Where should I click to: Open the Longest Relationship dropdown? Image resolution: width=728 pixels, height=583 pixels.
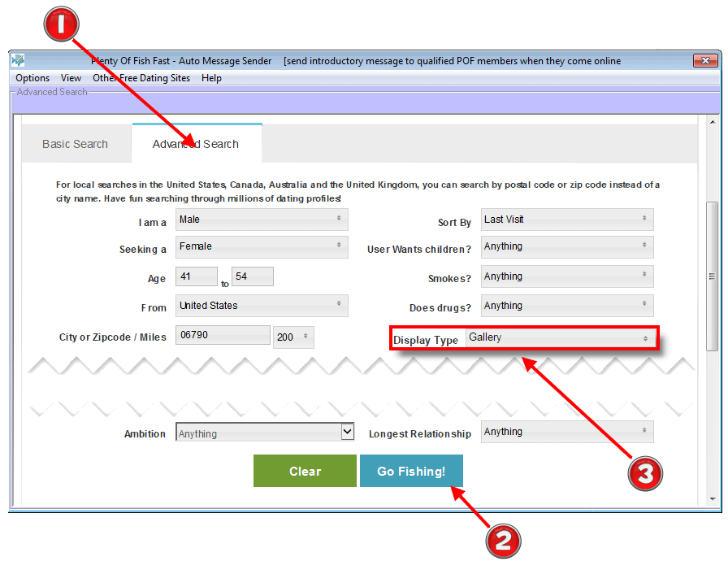567,432
